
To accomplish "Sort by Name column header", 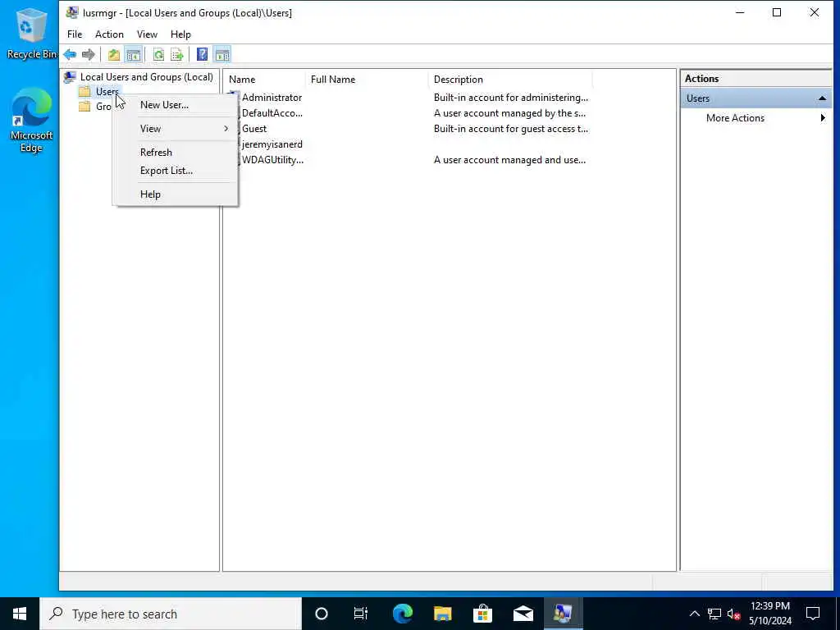I will coord(265,80).
